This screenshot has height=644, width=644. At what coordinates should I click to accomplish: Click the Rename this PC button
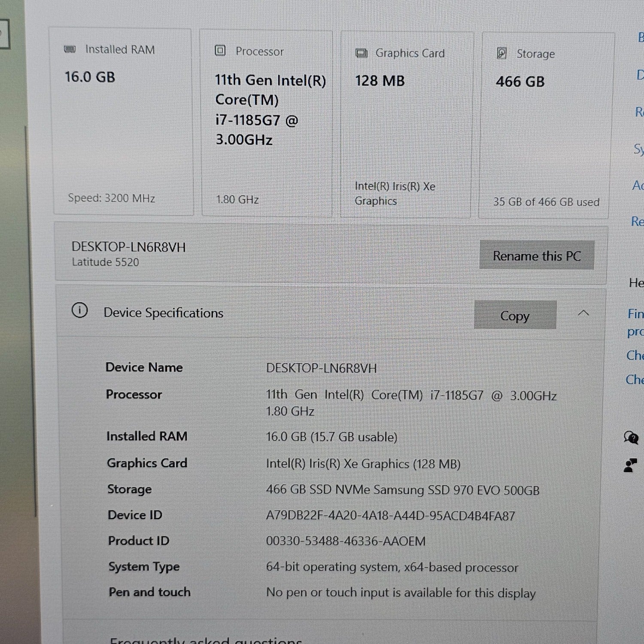pos(537,255)
